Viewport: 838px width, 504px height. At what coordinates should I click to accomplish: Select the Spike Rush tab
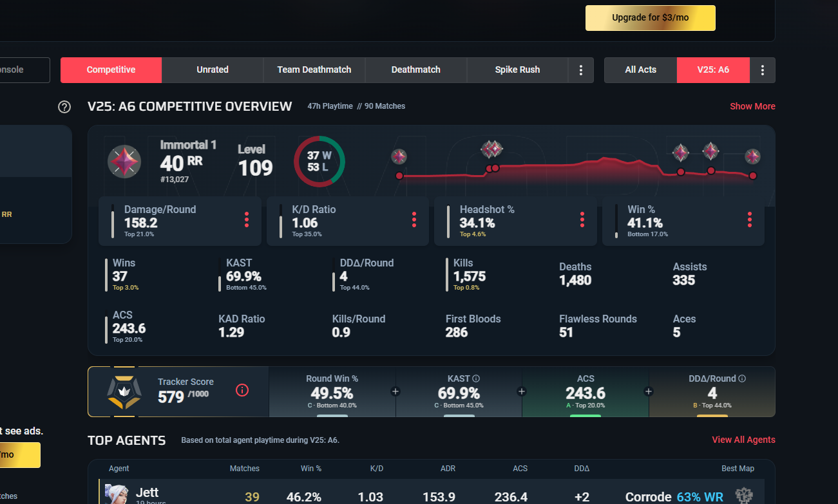[x=518, y=70]
